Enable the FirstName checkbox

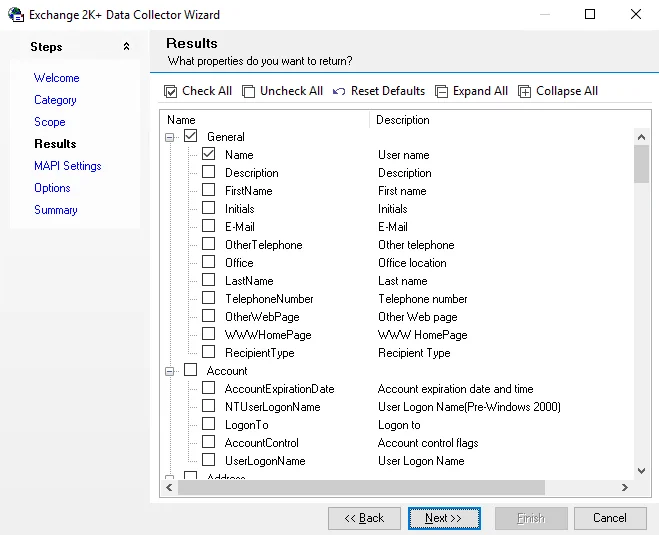click(x=208, y=190)
